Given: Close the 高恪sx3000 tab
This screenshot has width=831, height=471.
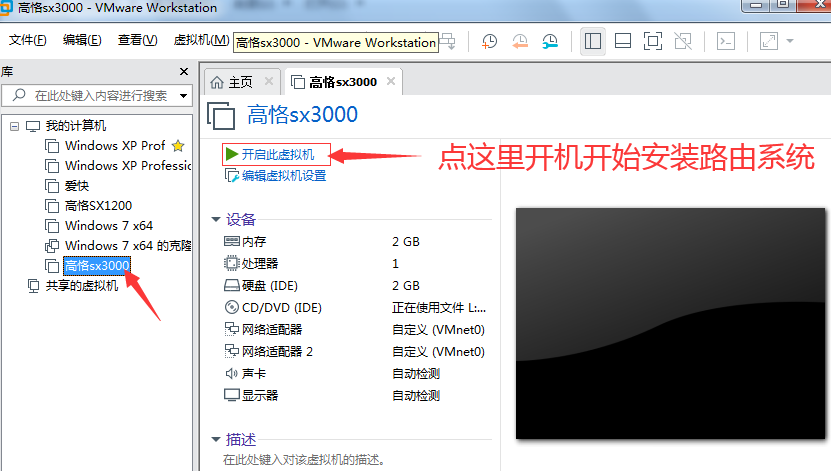Looking at the screenshot, I should (391, 82).
